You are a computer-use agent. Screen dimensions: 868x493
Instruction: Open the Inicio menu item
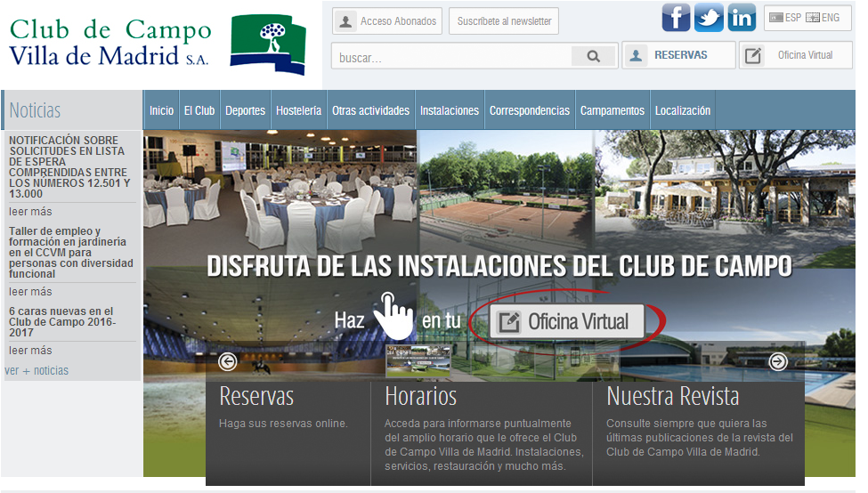161,110
